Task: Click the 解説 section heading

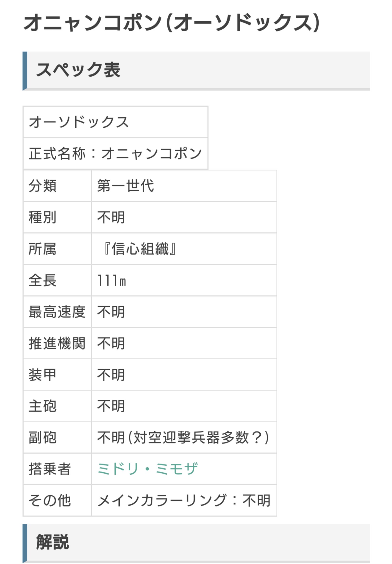Action: coord(52,542)
